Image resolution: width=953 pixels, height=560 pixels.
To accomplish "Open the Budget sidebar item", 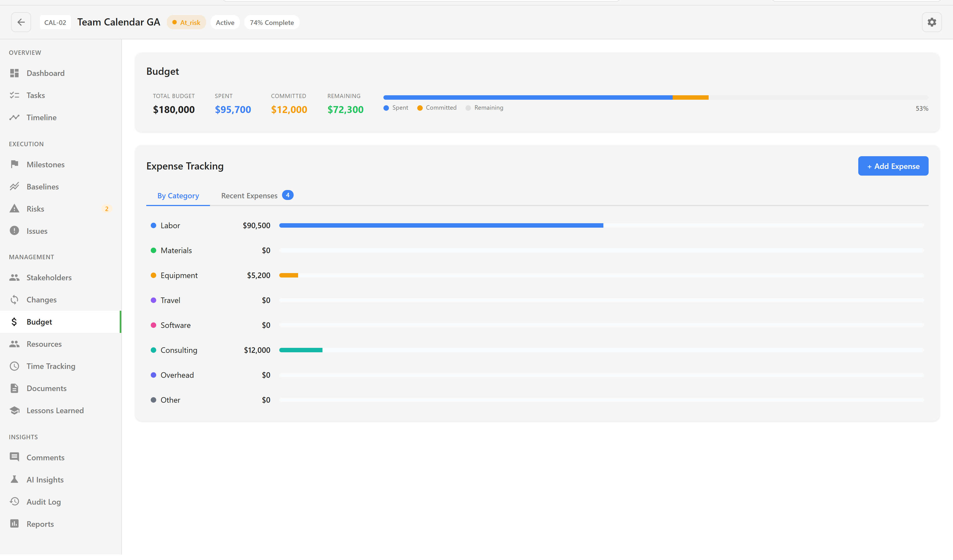I will 60,322.
